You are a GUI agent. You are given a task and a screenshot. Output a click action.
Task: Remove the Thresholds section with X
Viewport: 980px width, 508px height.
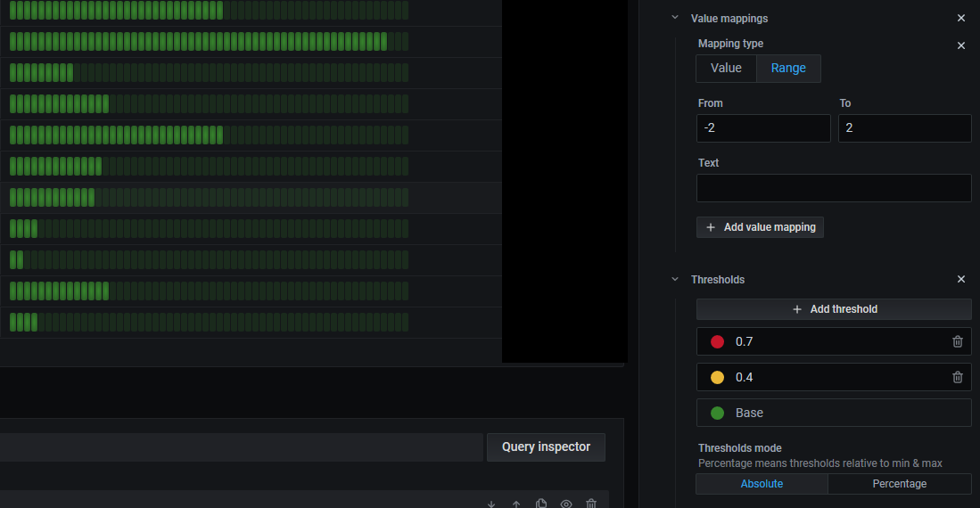pyautogui.click(x=960, y=279)
